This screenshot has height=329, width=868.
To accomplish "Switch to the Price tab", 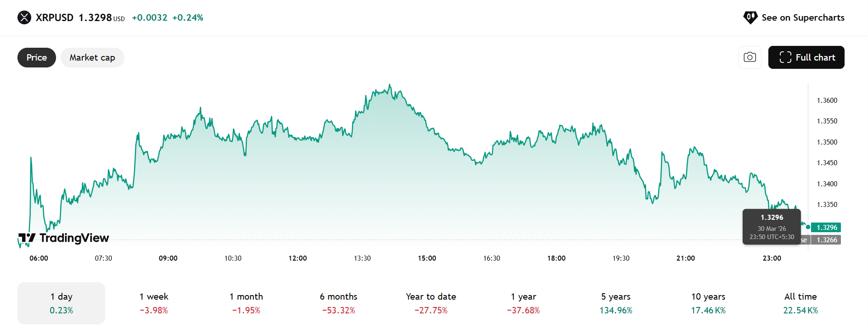I will tap(37, 57).
